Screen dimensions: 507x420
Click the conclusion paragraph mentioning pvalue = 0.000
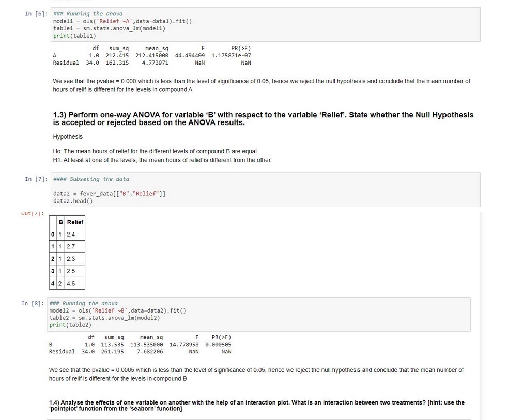click(262, 85)
